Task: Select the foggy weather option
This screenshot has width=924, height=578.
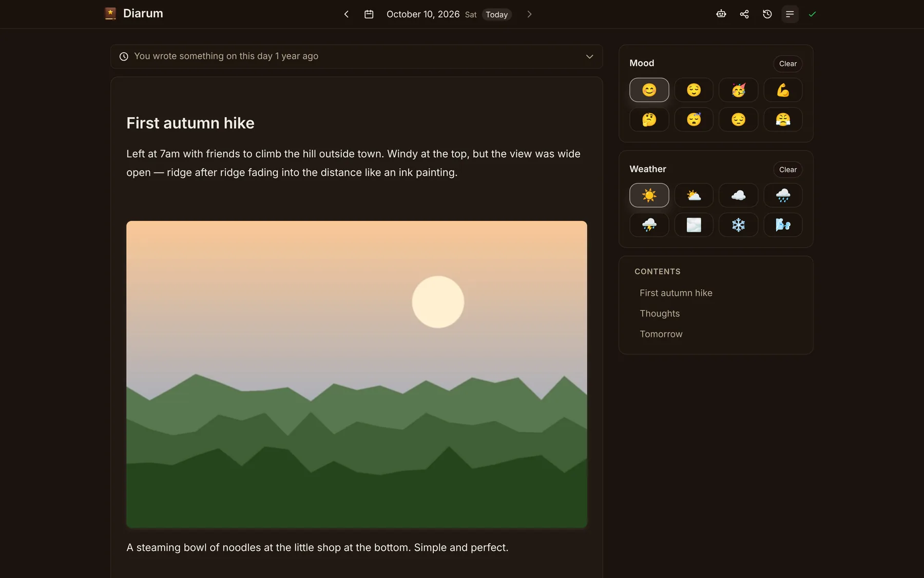Action: (694, 225)
